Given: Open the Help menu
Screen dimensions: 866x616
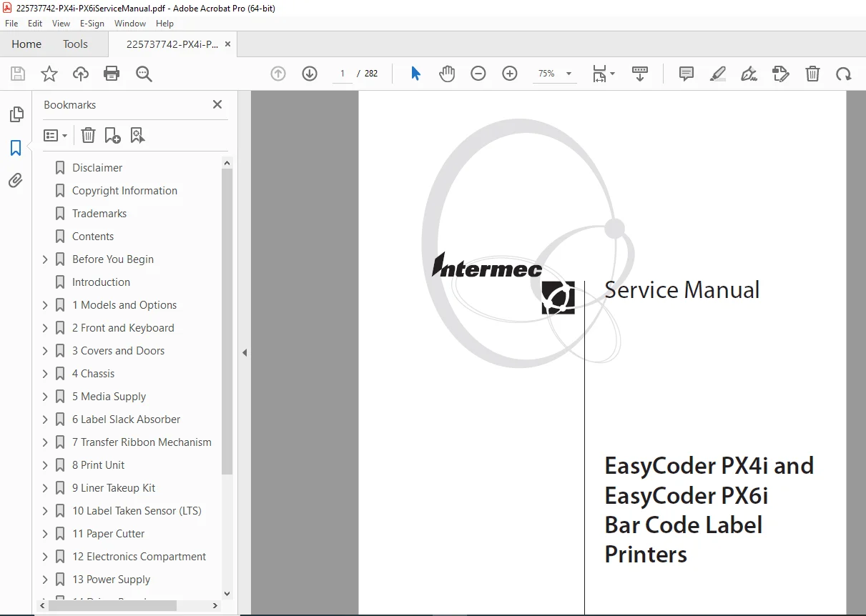Looking at the screenshot, I should click(x=164, y=24).
